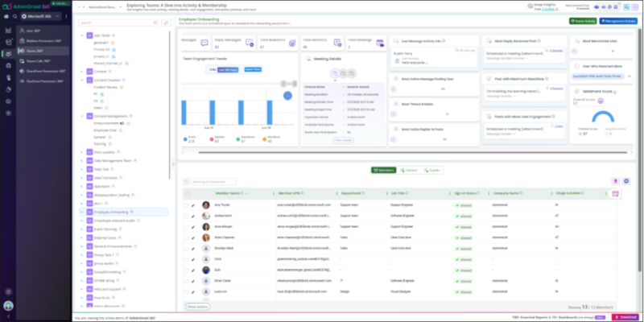Click the blue chat icon above members table
This screenshot has width=644, height=322.
click(626, 181)
